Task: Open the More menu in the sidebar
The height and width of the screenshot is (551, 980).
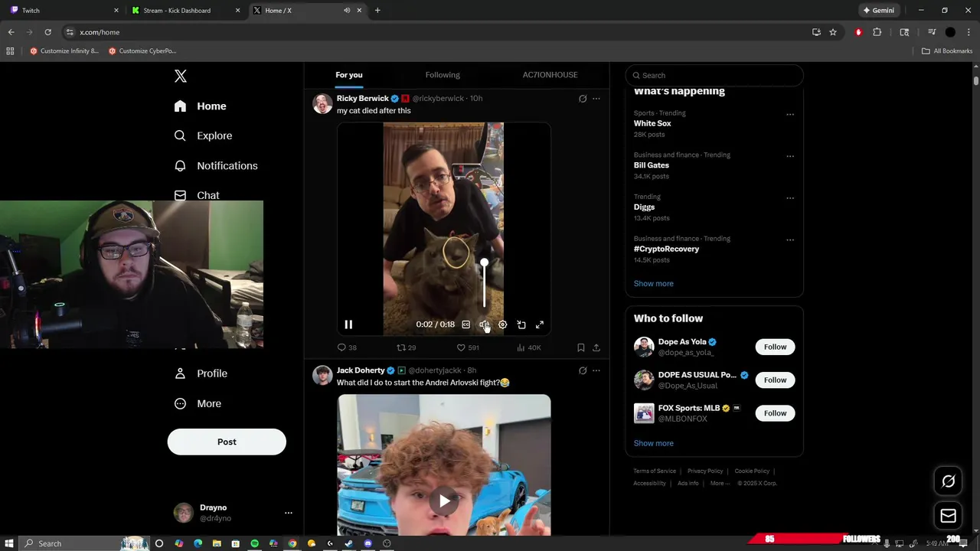Action: click(198, 403)
